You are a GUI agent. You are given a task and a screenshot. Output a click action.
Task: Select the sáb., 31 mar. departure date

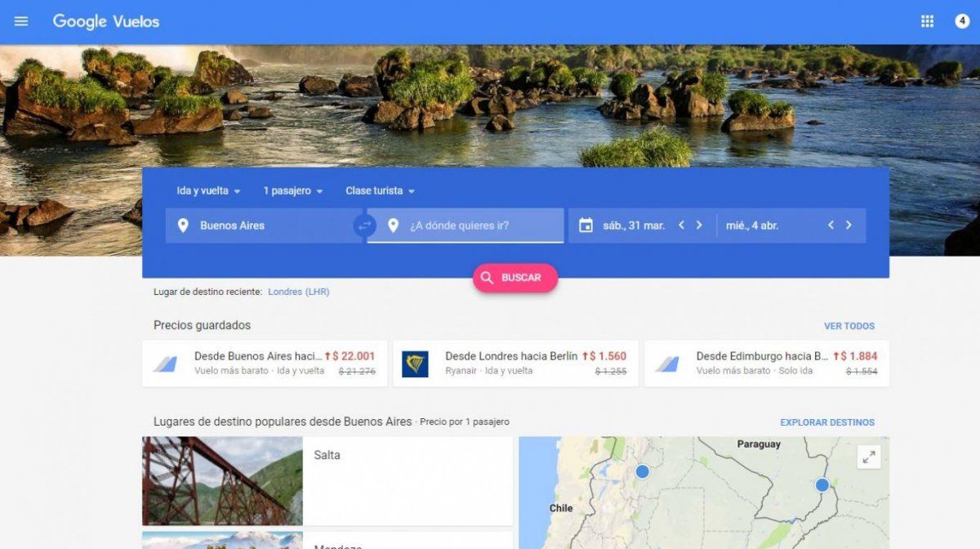(x=634, y=225)
